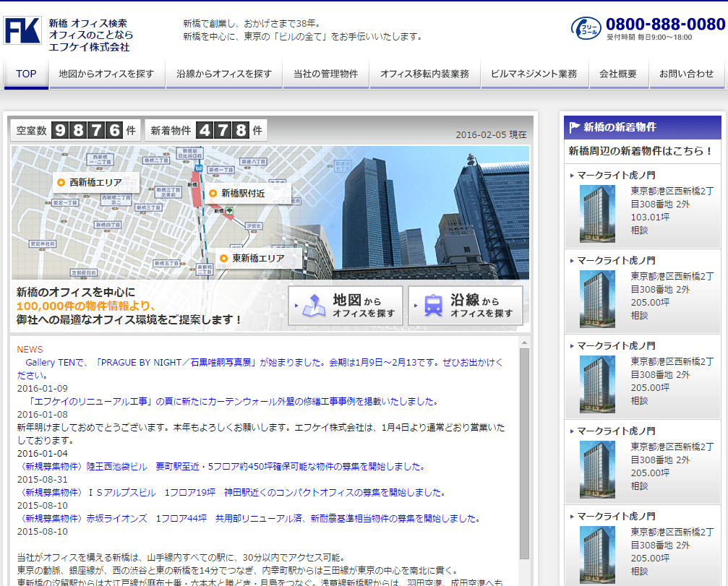Click the news scrollbar up arrow
The image size is (728, 586).
click(524, 343)
